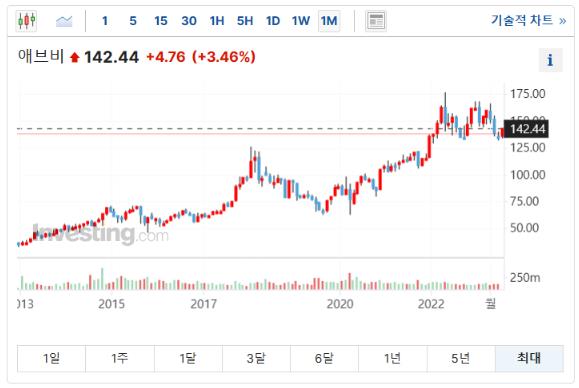This screenshot has width=579, height=388.
Task: Click the 2022 axis label
Action: tap(431, 304)
